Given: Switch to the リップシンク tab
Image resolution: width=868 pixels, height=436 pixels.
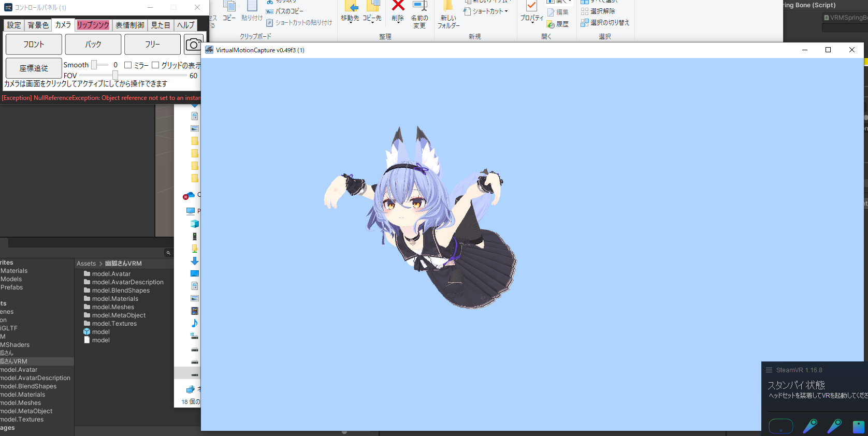Looking at the screenshot, I should [x=93, y=25].
